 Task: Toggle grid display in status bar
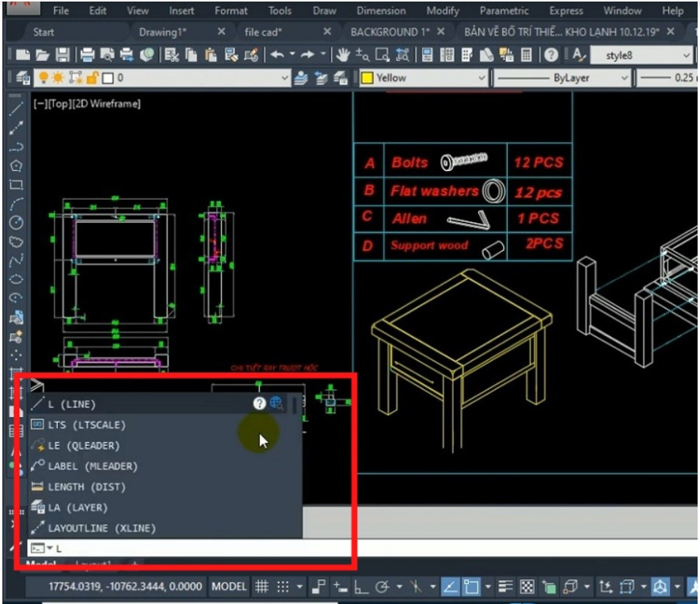click(261, 587)
